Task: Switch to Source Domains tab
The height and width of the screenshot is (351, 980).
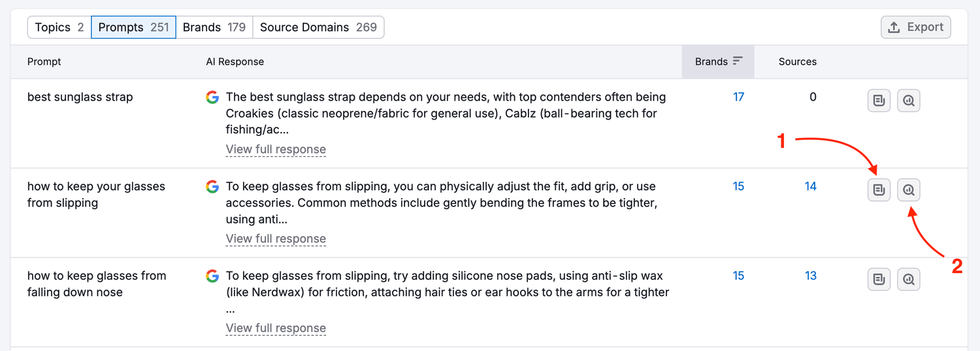Action: pos(318,27)
